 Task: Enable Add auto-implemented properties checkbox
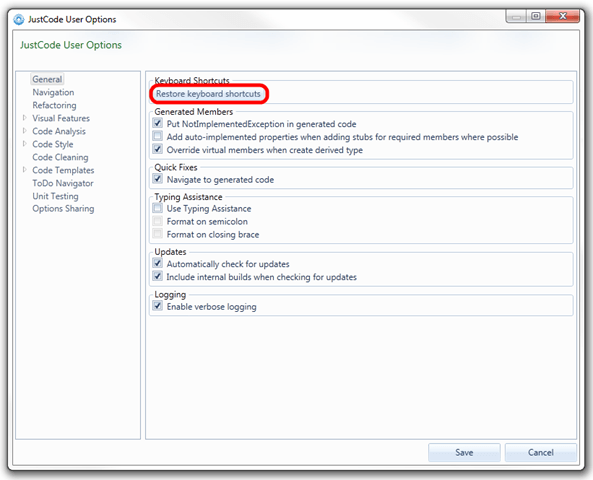[158, 136]
